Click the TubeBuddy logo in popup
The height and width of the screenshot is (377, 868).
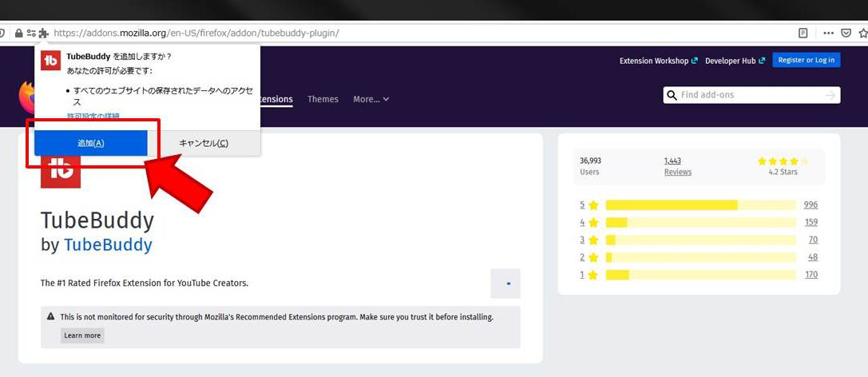pos(51,61)
